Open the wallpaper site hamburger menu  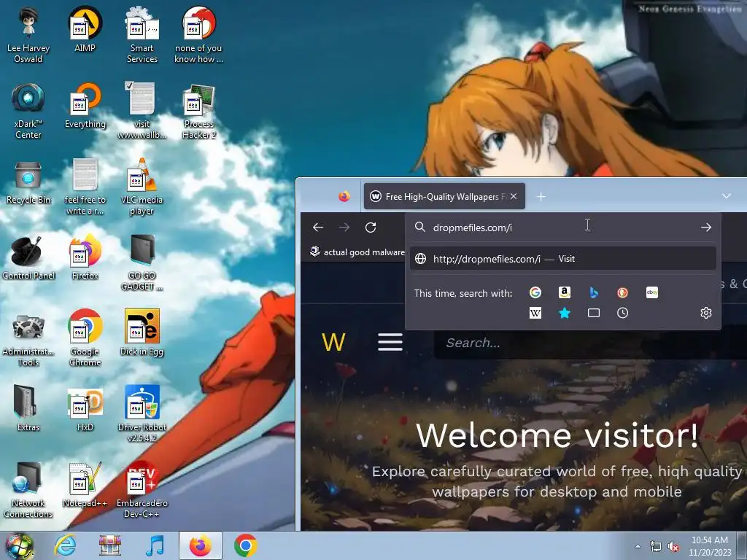pos(390,342)
